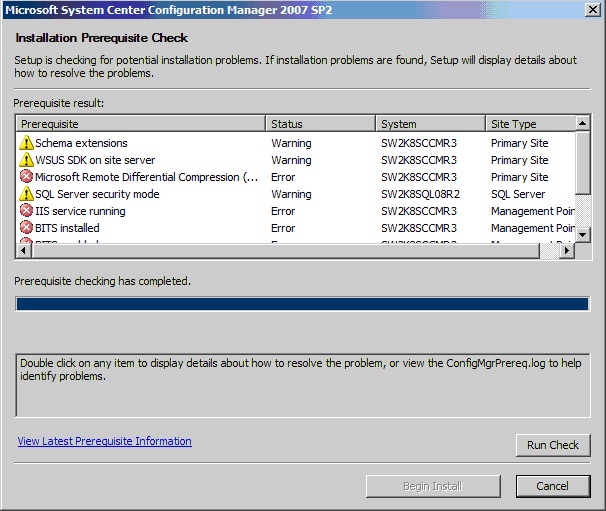Image resolution: width=606 pixels, height=511 pixels.
Task: Click Management Point cell in BITS installed row
Action: coord(533,228)
